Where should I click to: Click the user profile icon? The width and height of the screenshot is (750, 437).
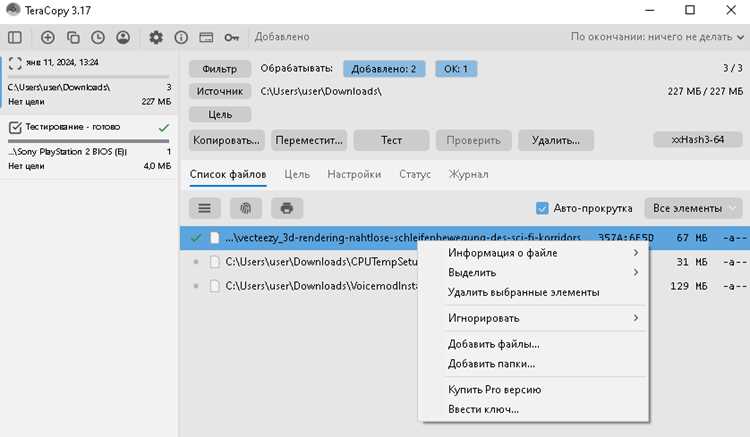[x=123, y=37]
